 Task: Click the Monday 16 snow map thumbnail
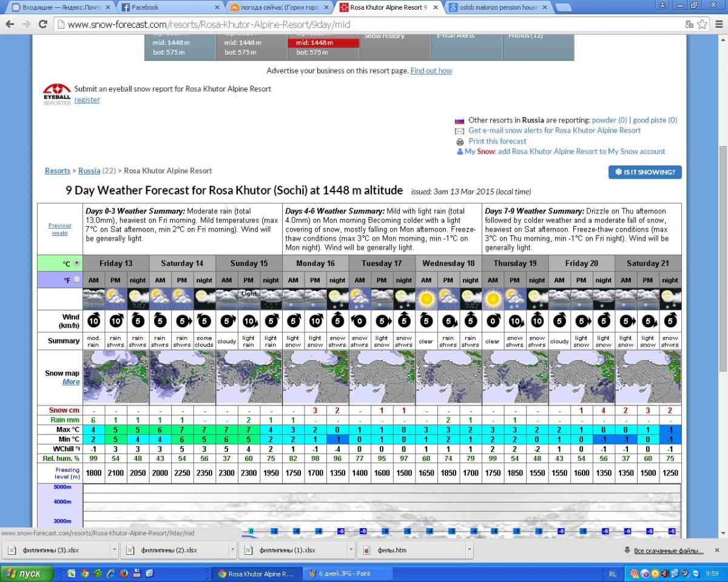point(315,377)
